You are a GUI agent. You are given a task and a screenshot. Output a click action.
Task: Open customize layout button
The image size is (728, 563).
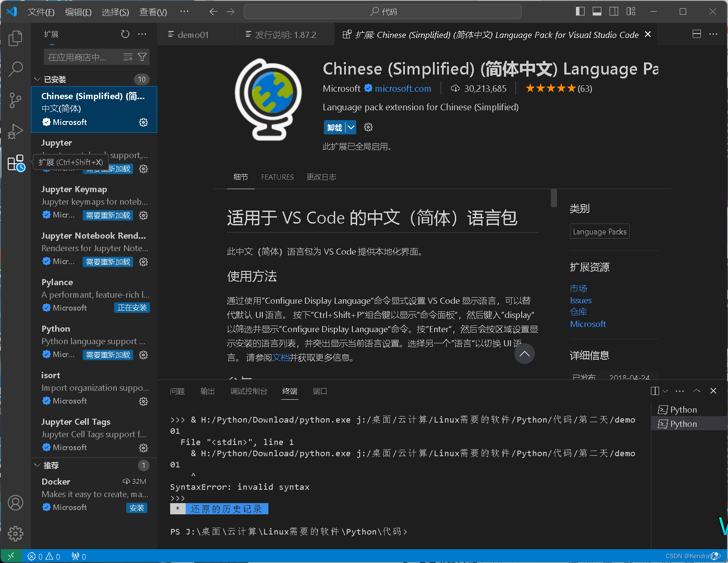(631, 12)
